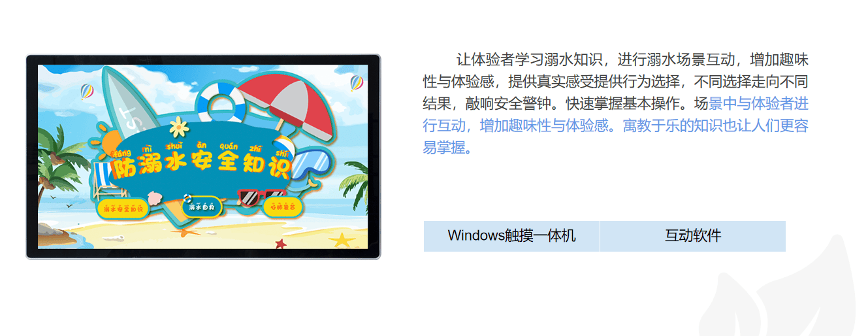Open the 溺水自救 blue button
Screen dimensions: 868x336
pos(202,207)
